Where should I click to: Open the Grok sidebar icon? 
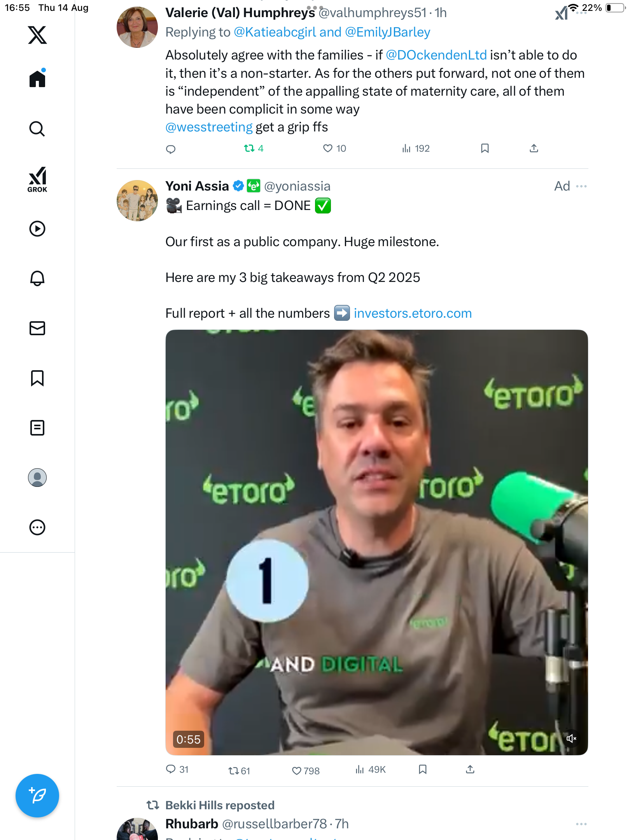coord(37,179)
